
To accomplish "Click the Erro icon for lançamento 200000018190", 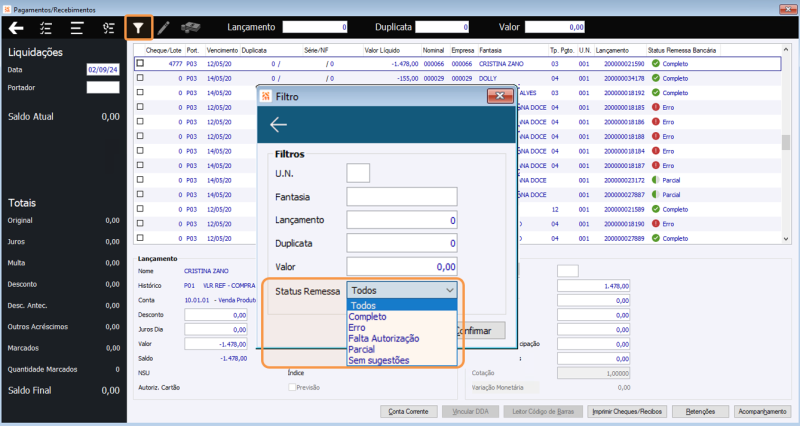I will [656, 224].
